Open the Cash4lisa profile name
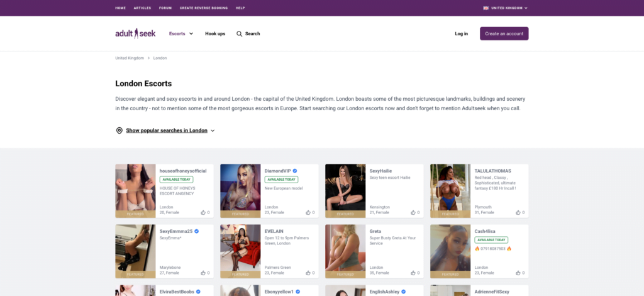The width and height of the screenshot is (644, 296). pos(485,232)
